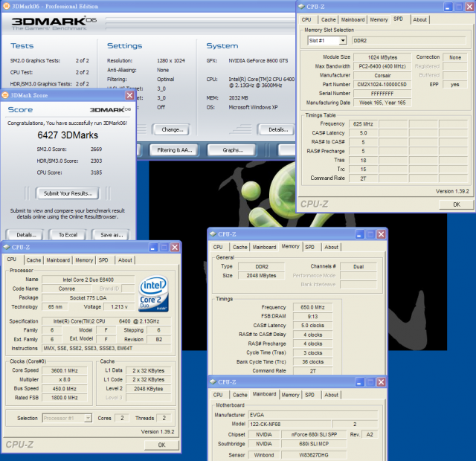
Task: Switch to SPD tab in CPU-Z Memory window
Action: [309, 247]
